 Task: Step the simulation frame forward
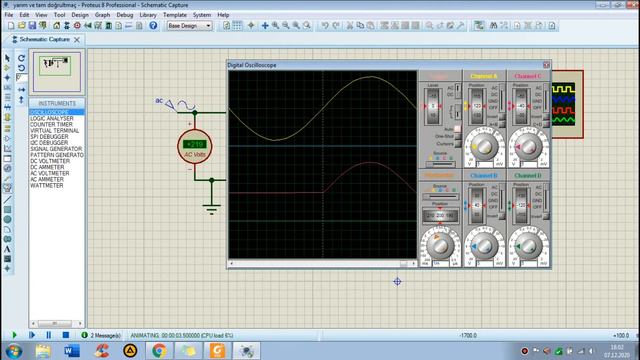32,335
